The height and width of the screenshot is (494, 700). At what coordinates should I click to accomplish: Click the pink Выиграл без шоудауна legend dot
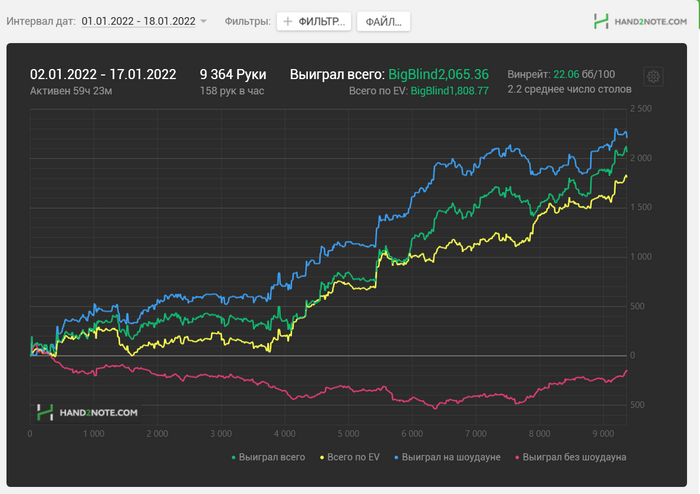(x=517, y=457)
